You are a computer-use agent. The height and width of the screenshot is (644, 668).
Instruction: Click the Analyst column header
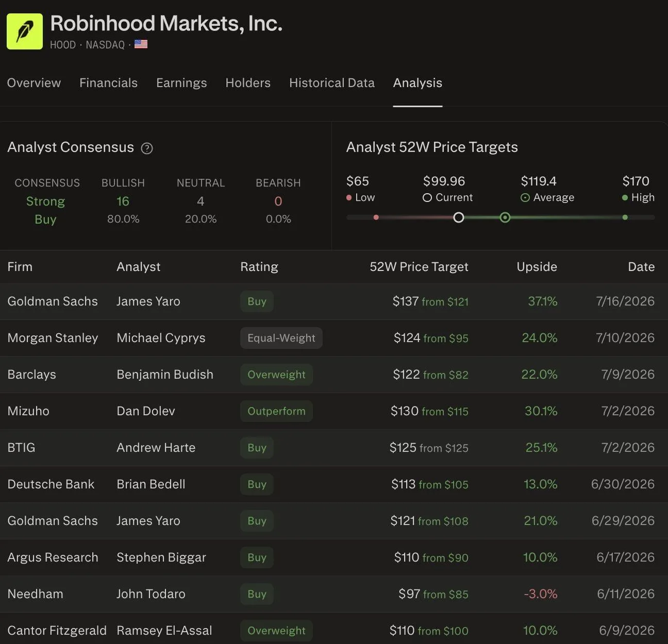click(x=138, y=267)
